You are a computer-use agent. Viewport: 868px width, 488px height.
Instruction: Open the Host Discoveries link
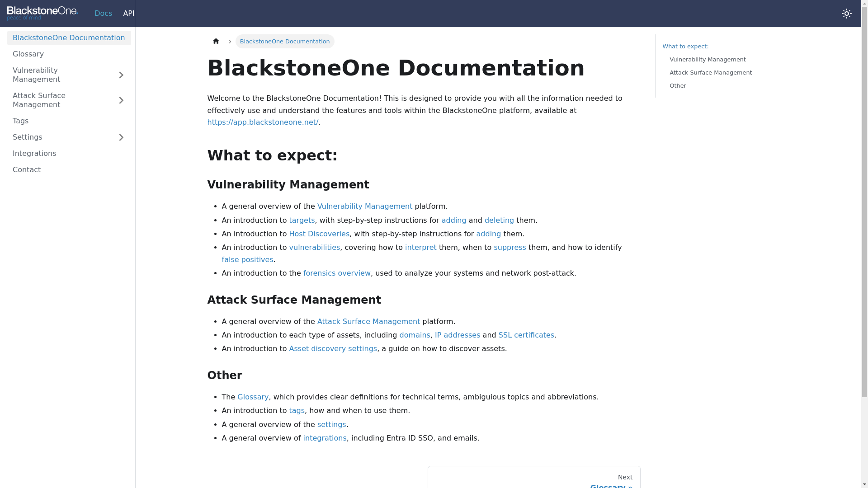319,234
